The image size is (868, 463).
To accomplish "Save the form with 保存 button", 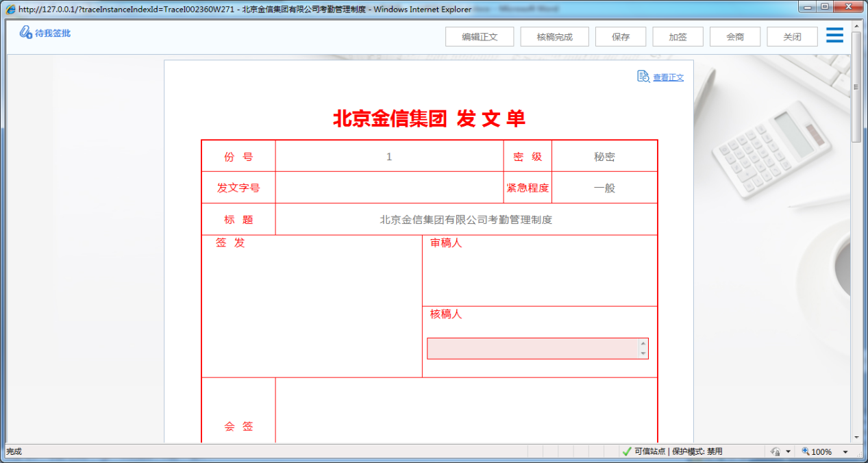I will coord(620,36).
